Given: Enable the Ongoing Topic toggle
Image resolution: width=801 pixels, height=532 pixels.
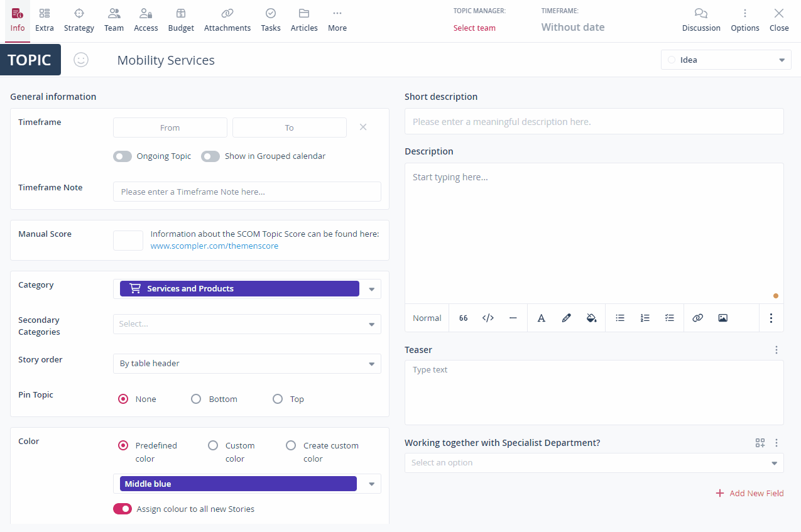Looking at the screenshot, I should tap(123, 156).
